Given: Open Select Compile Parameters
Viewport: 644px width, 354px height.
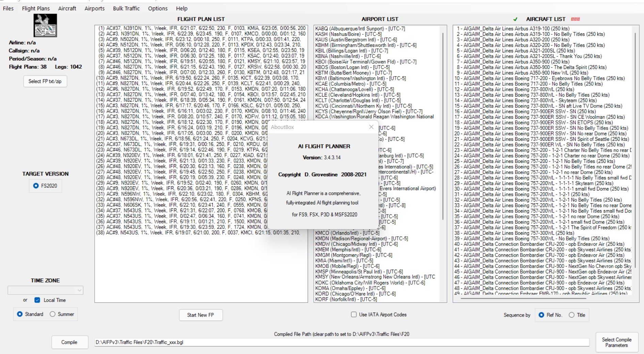Looking at the screenshot, I should pos(616,342).
